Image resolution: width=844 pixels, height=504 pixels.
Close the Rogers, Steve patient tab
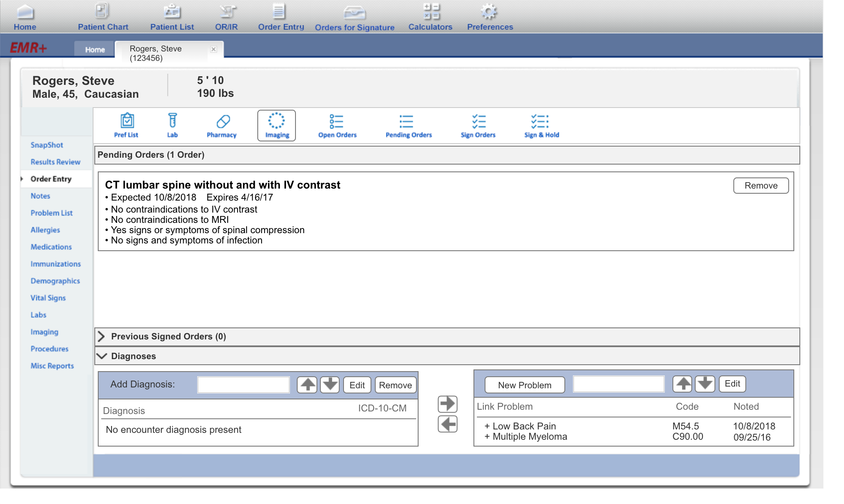(214, 49)
